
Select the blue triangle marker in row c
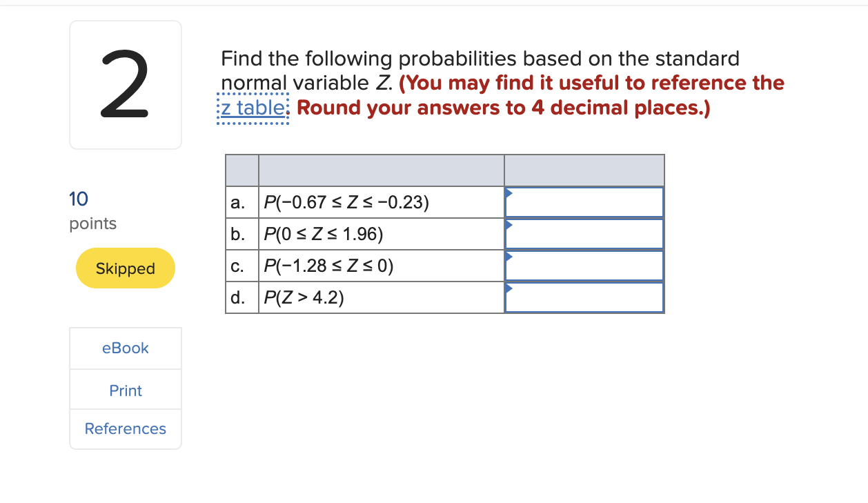tap(509, 257)
